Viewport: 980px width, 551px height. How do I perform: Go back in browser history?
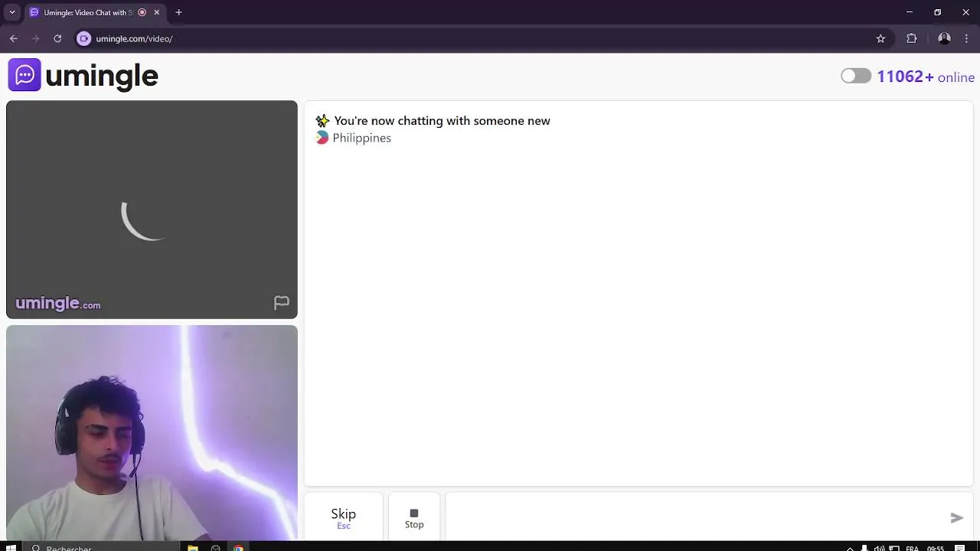tap(14, 38)
